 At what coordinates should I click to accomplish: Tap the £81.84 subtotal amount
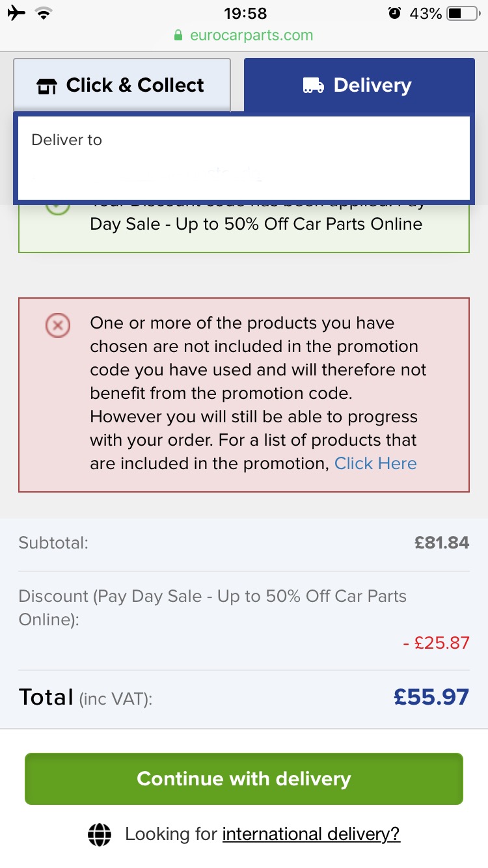[x=442, y=543]
